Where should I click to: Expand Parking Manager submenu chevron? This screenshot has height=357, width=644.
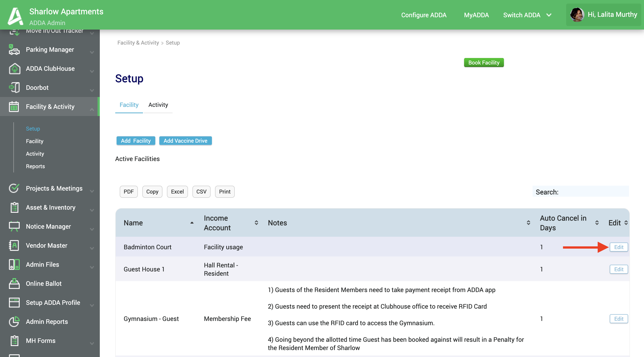pyautogui.click(x=92, y=52)
